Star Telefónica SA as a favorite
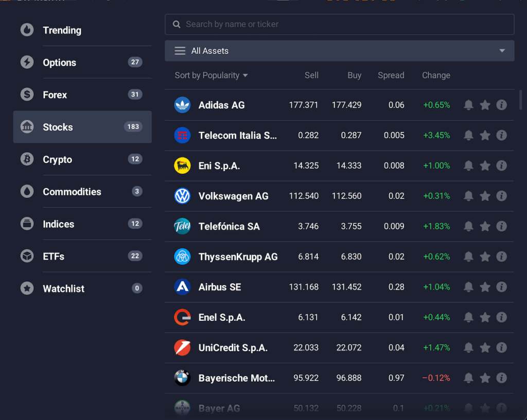Image resolution: width=527 pixels, height=420 pixels. (485, 226)
